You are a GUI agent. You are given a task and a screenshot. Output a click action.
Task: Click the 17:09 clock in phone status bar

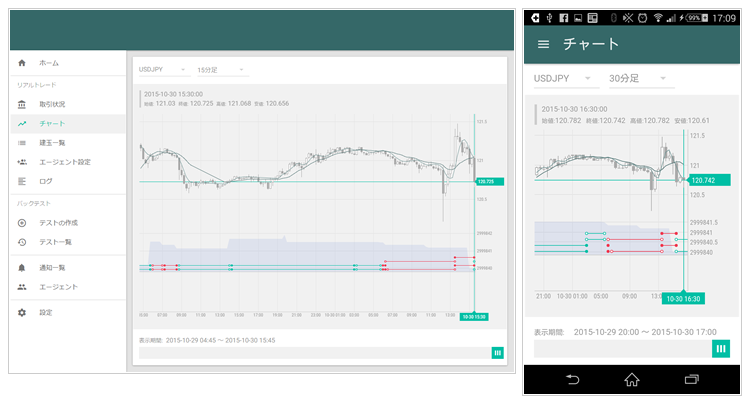[x=724, y=18]
